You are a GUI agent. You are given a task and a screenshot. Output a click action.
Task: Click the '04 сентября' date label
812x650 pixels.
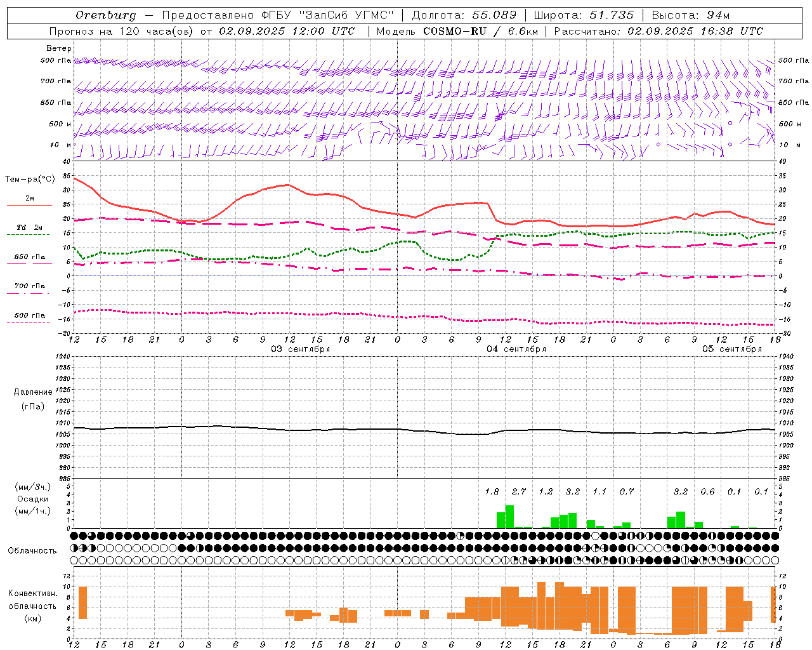point(516,349)
